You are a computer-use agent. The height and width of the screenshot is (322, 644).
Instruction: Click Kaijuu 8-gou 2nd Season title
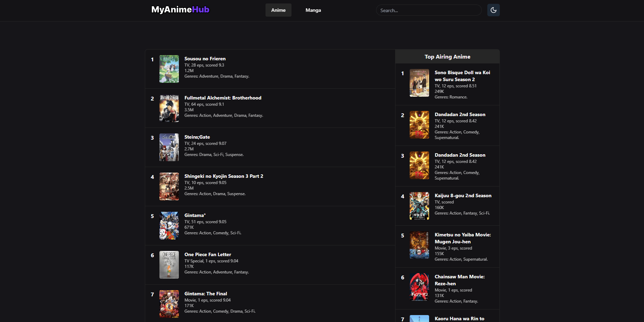[463, 195]
